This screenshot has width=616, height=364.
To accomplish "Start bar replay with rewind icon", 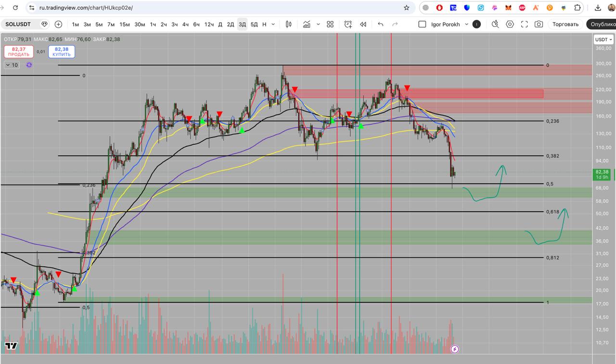I will 363,24.
